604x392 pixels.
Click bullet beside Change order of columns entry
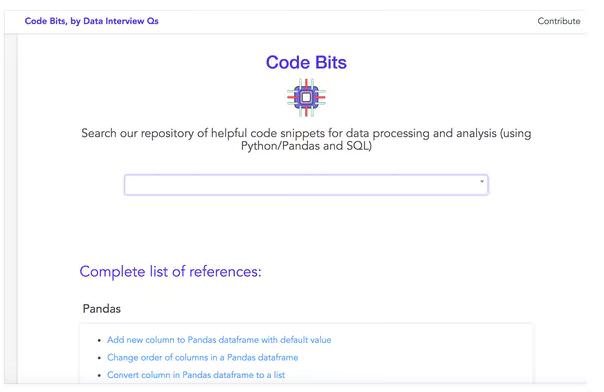coord(99,358)
